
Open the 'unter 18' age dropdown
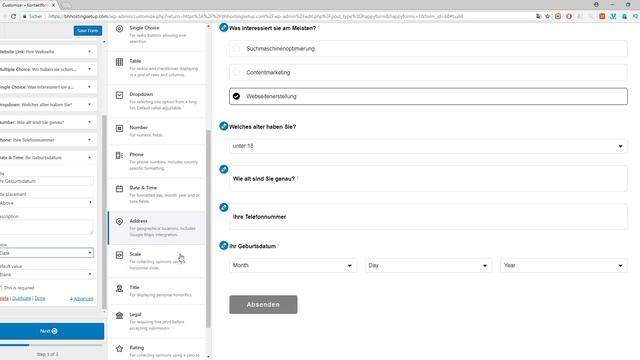tap(428, 146)
